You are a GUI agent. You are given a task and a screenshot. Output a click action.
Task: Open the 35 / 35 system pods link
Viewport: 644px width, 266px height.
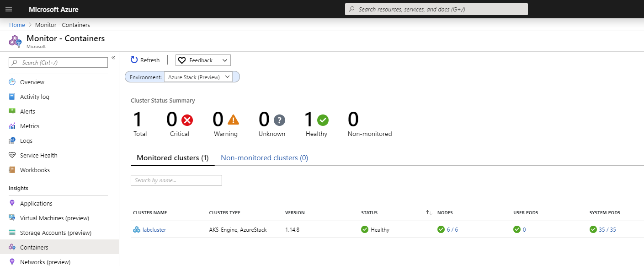[x=607, y=230]
